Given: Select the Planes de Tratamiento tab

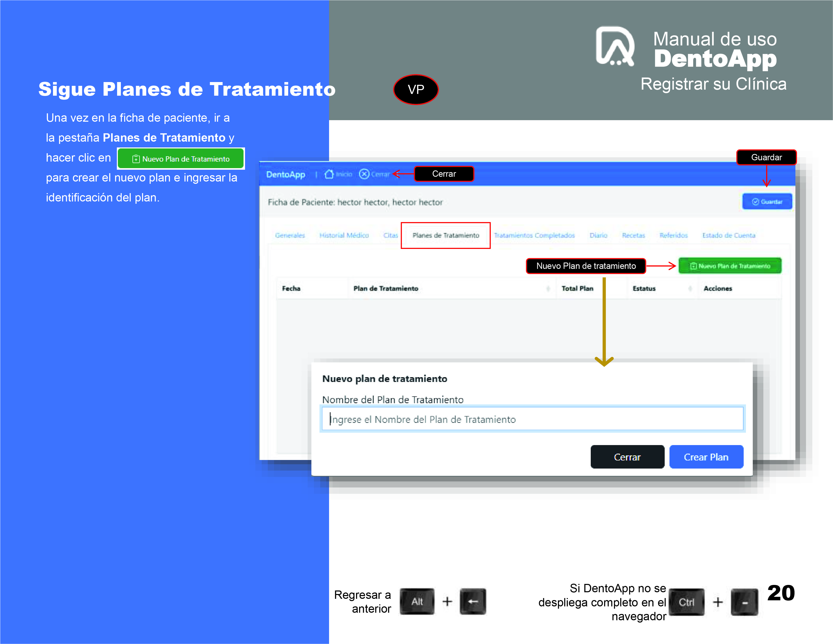Looking at the screenshot, I should click(445, 235).
